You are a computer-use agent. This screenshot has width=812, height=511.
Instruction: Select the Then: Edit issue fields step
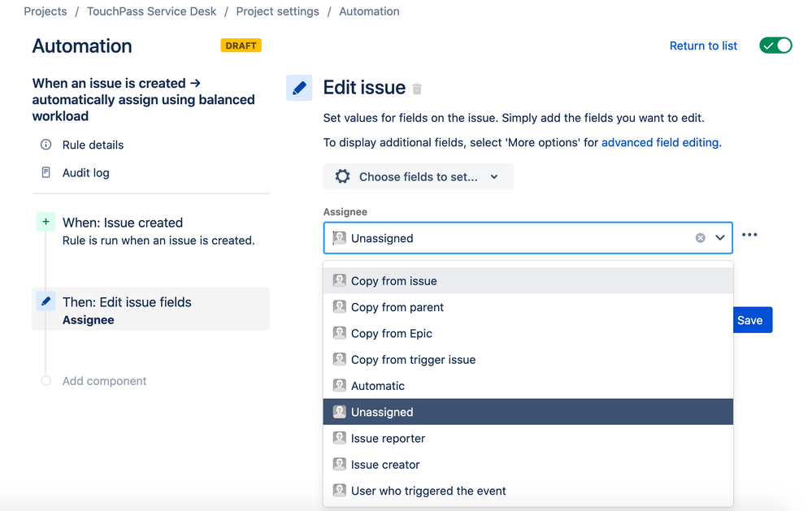150,309
